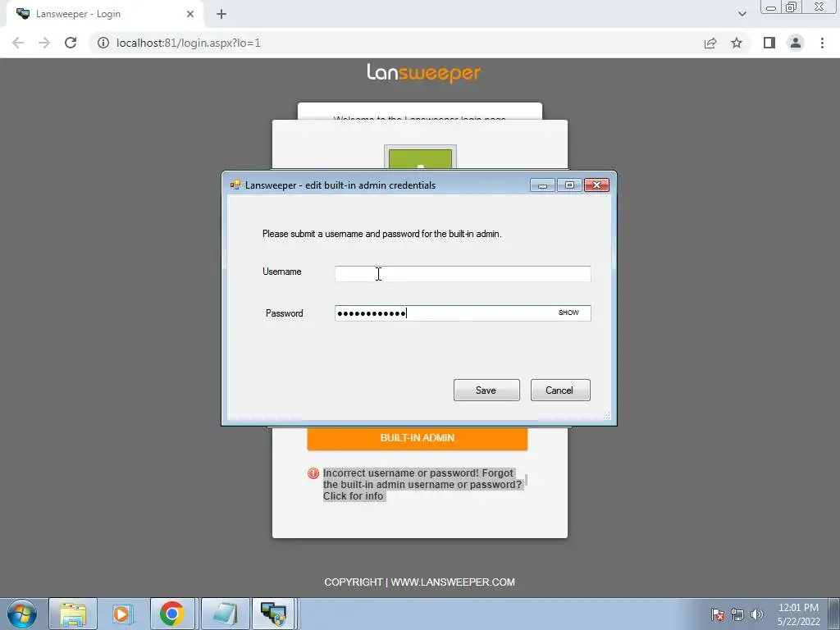Cancel editing the admin credentials

pyautogui.click(x=560, y=390)
